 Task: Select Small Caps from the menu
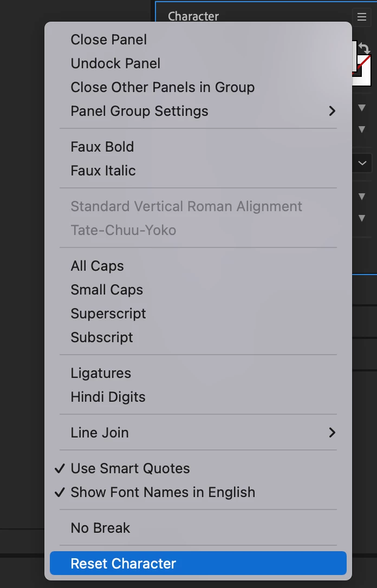pos(107,290)
